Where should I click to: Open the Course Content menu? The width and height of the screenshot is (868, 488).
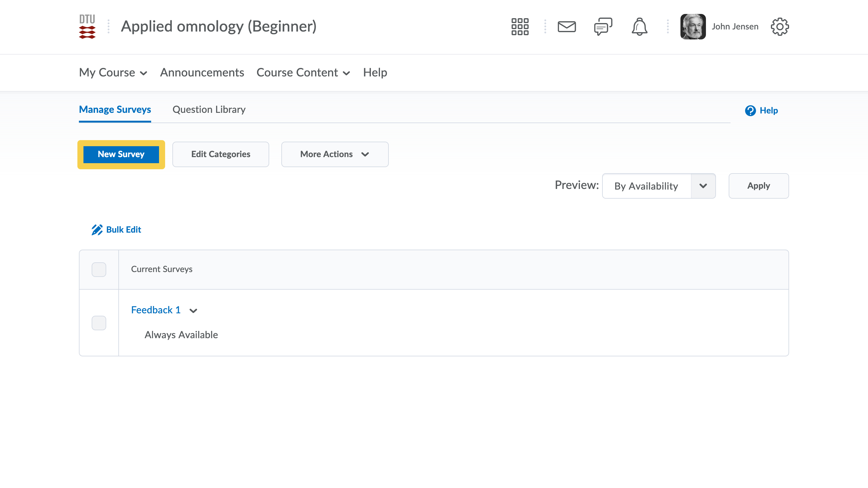point(303,72)
